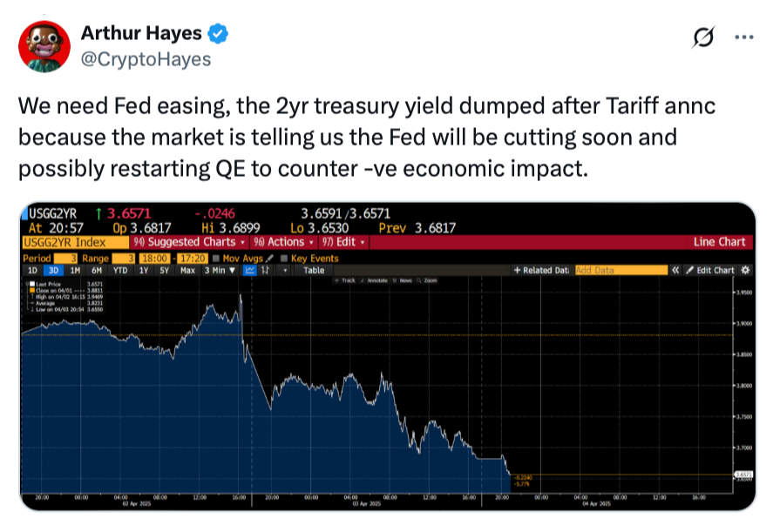773x532 pixels.
Task: Enable the Key Events checkbox
Action: pos(285,259)
